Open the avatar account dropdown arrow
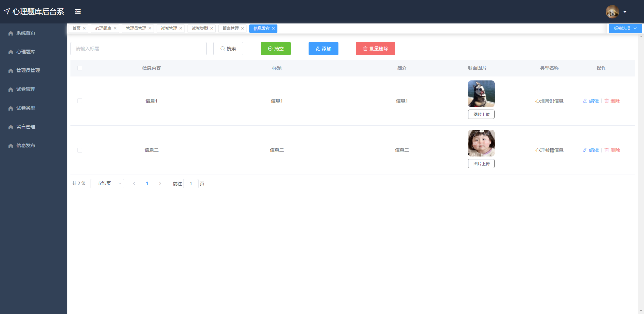The width and height of the screenshot is (644, 314). pos(625,12)
